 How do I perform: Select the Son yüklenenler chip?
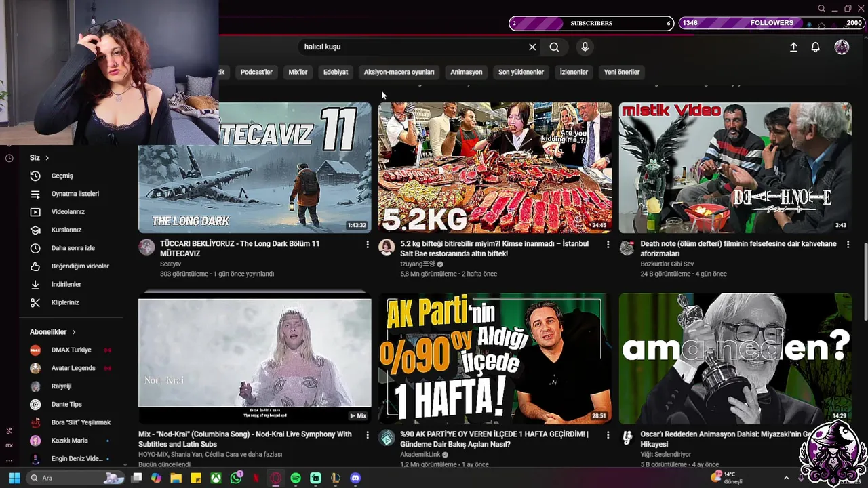[521, 72]
